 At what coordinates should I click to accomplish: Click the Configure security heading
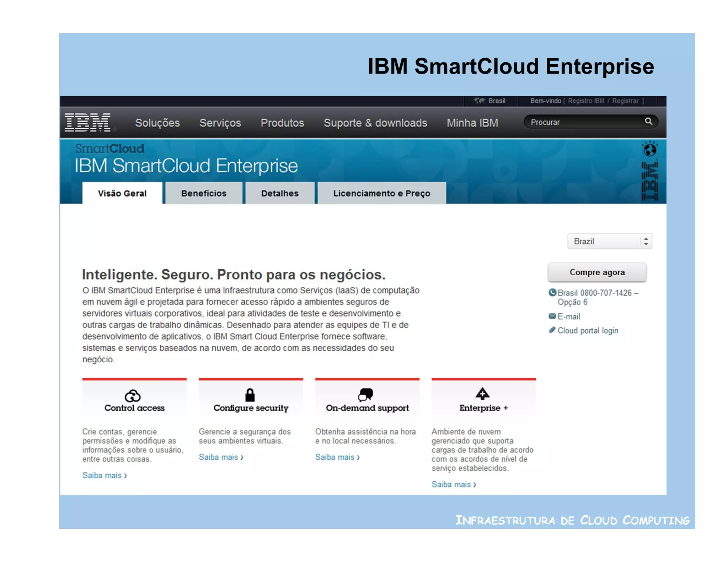[x=251, y=408]
